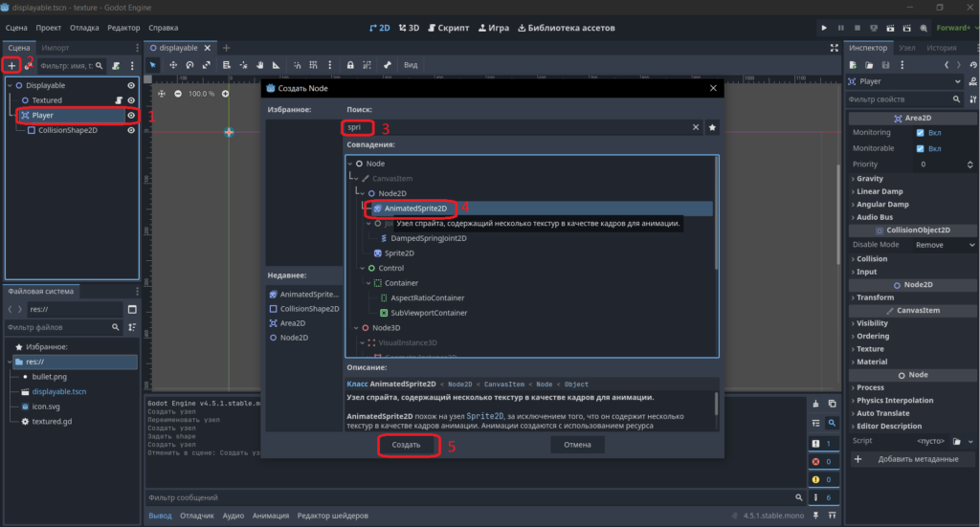This screenshot has height=527, width=980.
Task: Switch to the Скрипт workspace
Action: point(448,28)
